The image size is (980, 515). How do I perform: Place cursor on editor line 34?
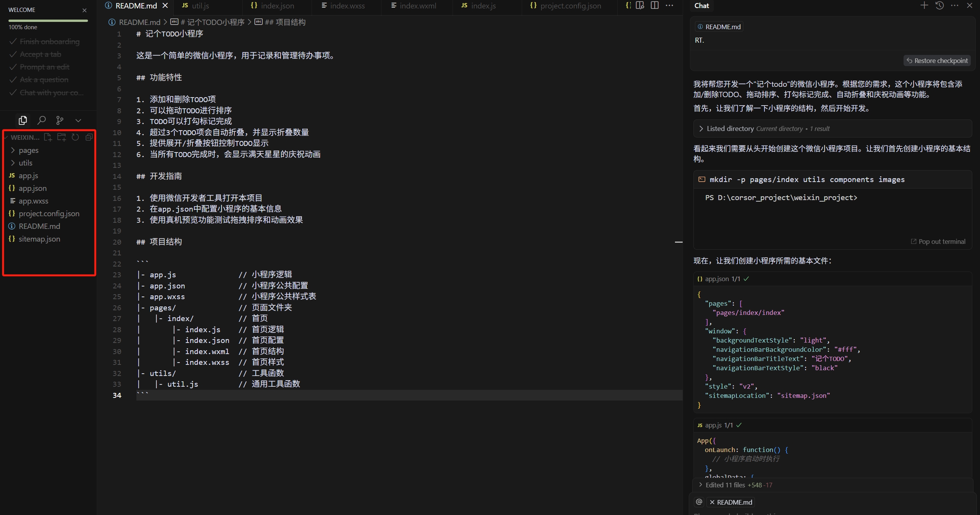[409, 395]
